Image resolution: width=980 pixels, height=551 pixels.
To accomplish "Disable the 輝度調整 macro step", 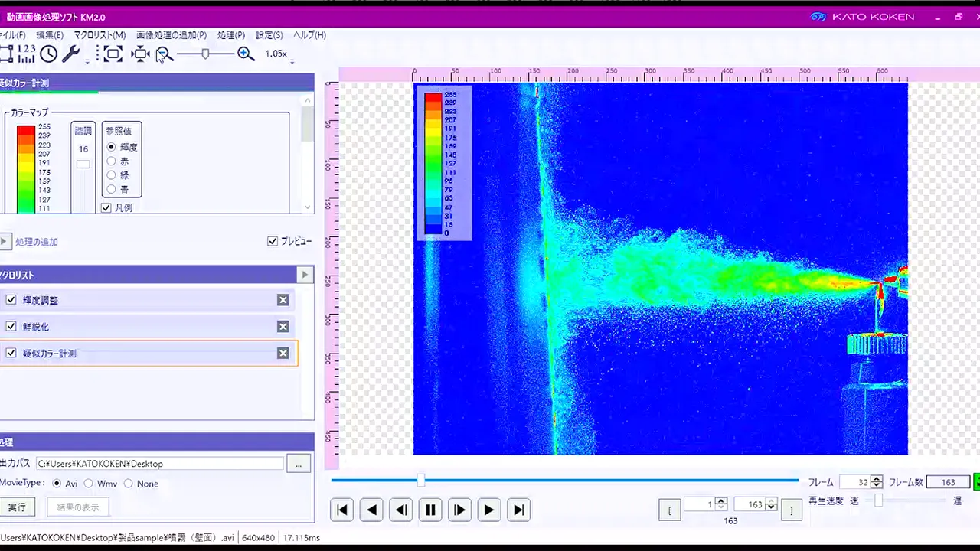I will (x=11, y=300).
